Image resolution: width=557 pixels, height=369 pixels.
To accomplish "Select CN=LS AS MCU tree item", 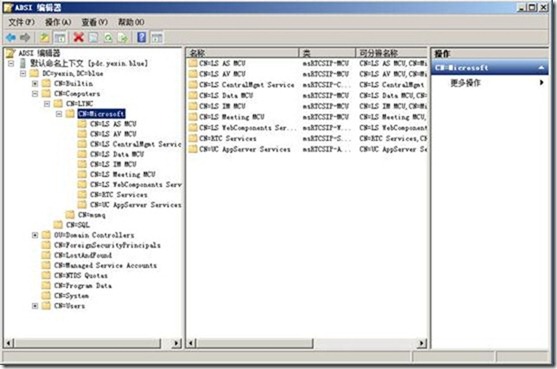I will 113,124.
